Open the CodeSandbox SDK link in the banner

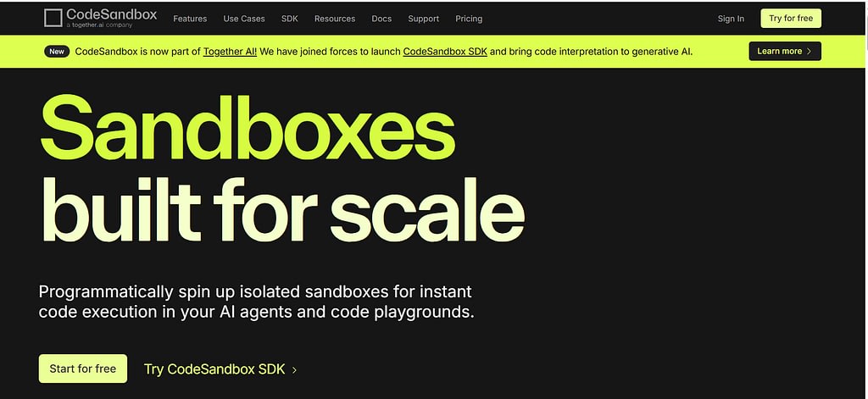[444, 52]
